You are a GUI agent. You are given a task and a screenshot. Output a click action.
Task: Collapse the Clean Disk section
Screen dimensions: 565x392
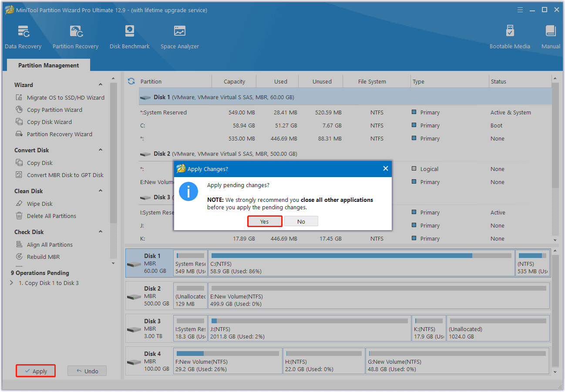(x=101, y=191)
